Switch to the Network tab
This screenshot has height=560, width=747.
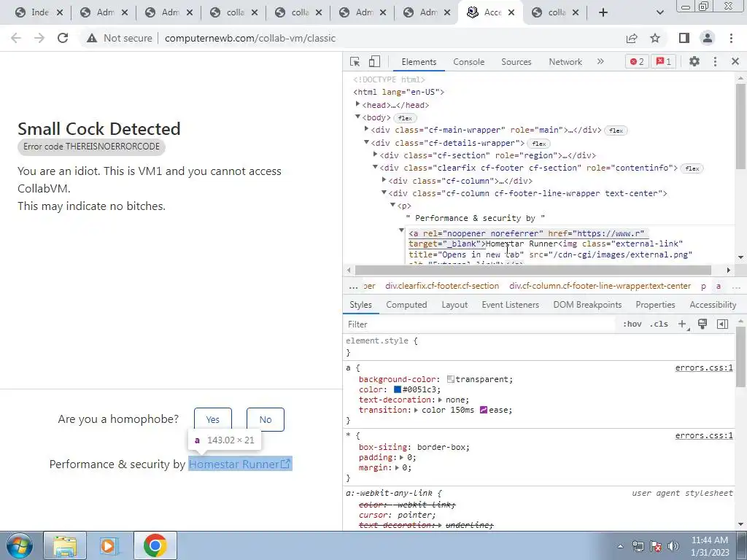(x=565, y=62)
